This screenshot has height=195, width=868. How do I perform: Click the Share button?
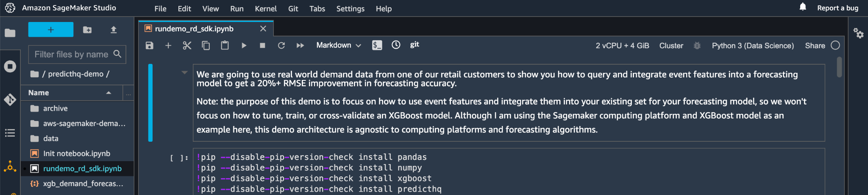(x=815, y=46)
